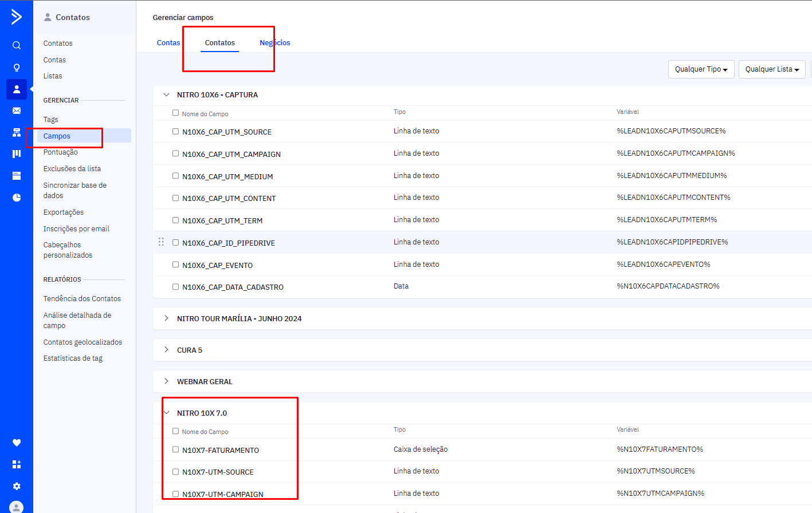Viewport: 812px width, 513px height.
Task: Open Pontuação in side menu
Action: 60,152
